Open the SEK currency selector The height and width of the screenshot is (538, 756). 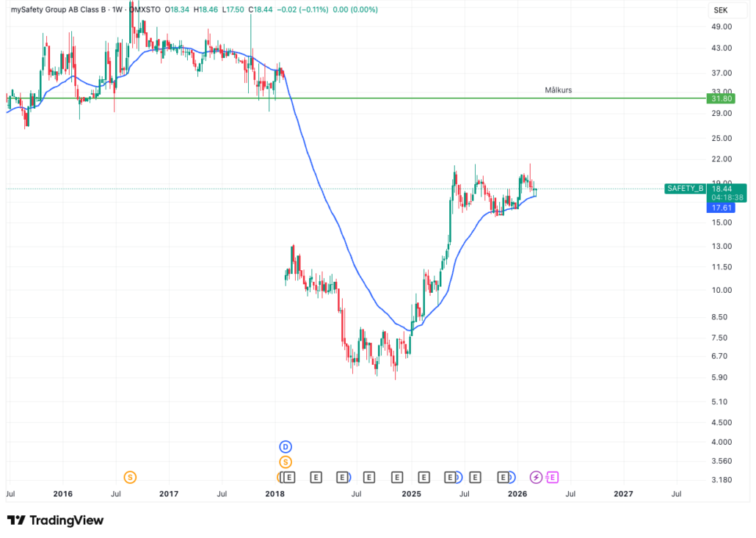coord(720,10)
